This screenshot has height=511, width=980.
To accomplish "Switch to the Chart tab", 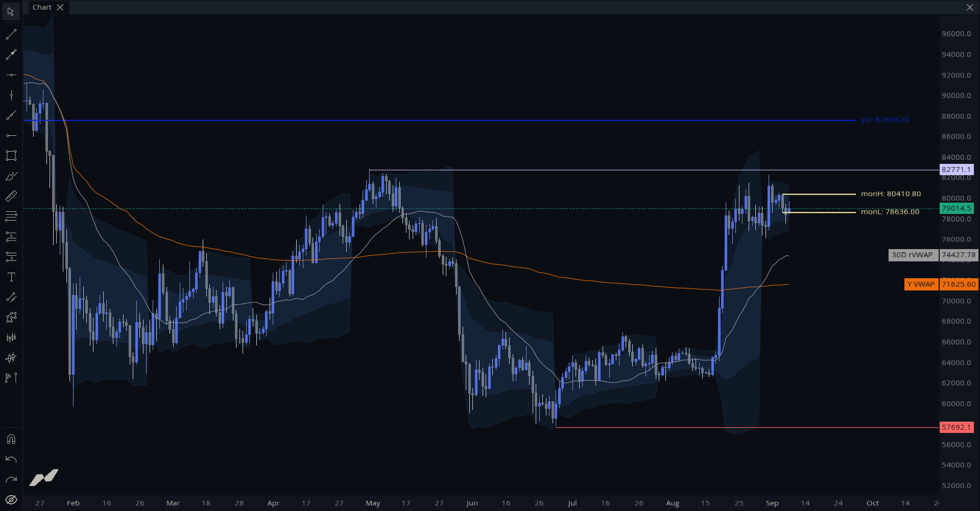I will click(42, 7).
